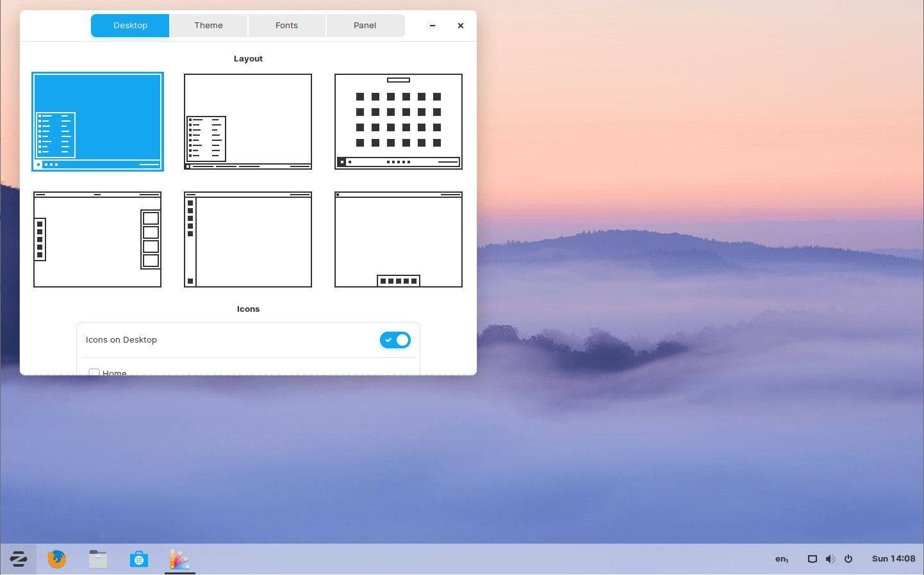The width and height of the screenshot is (924, 575).
Task: Click the power icon in the system tray
Action: click(848, 558)
